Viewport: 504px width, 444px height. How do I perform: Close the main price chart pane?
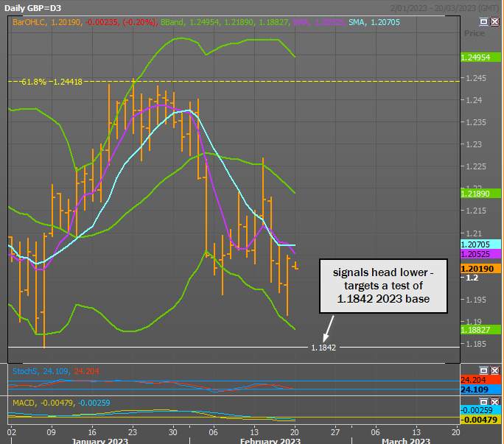tap(494, 21)
